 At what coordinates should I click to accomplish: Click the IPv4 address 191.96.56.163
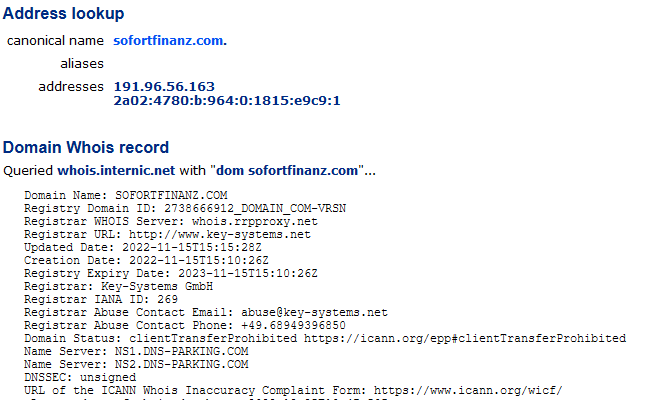point(164,86)
